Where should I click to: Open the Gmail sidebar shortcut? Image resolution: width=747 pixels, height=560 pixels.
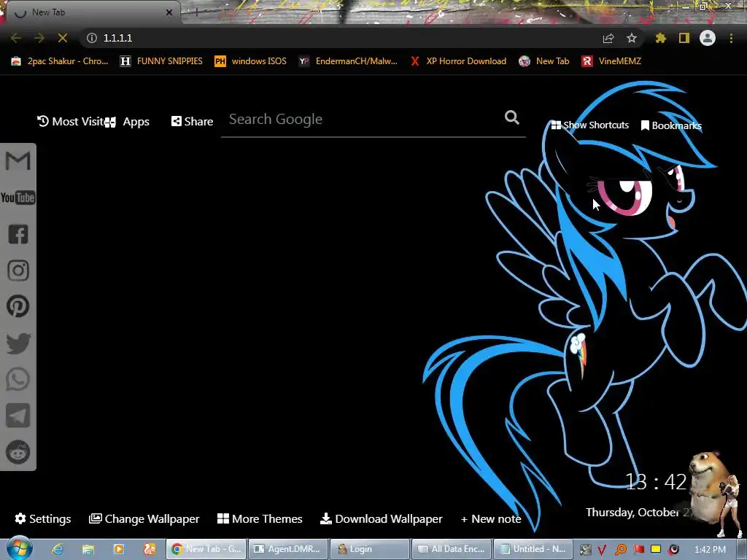pos(18,161)
